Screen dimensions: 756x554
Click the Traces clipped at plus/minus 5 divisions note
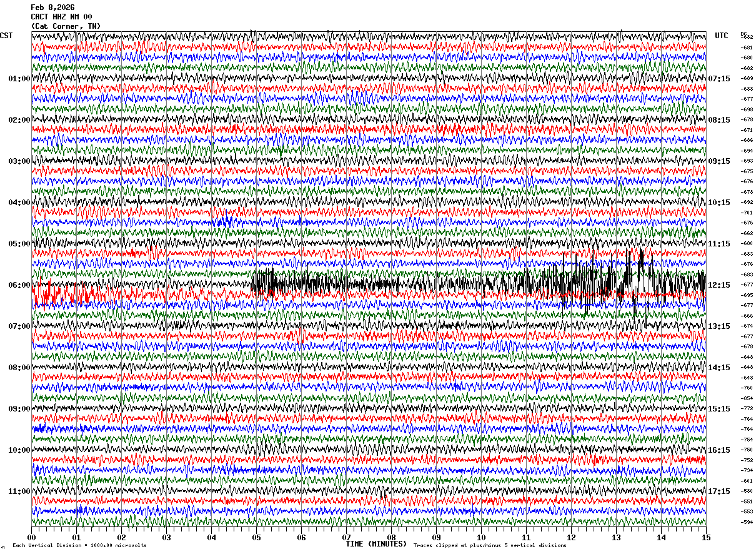click(490, 546)
